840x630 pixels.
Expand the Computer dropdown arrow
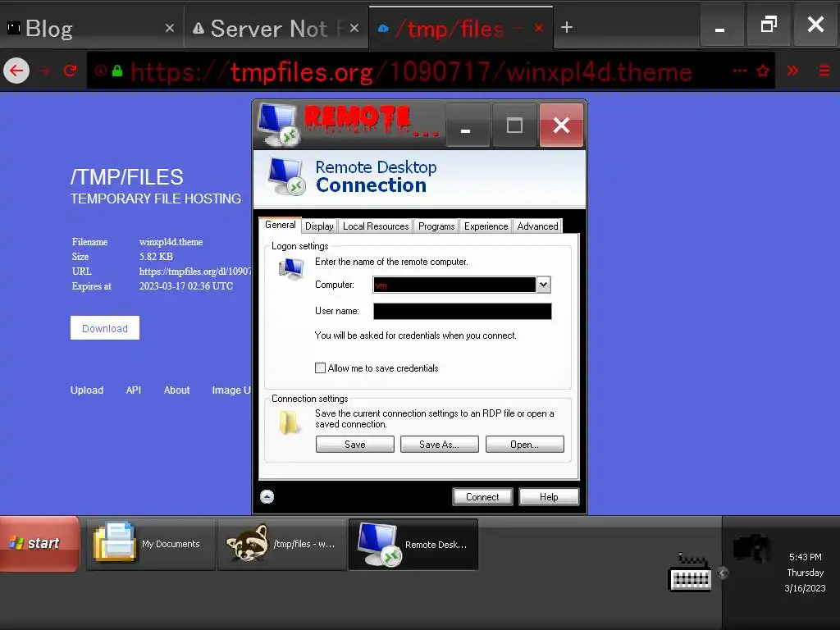pos(543,285)
